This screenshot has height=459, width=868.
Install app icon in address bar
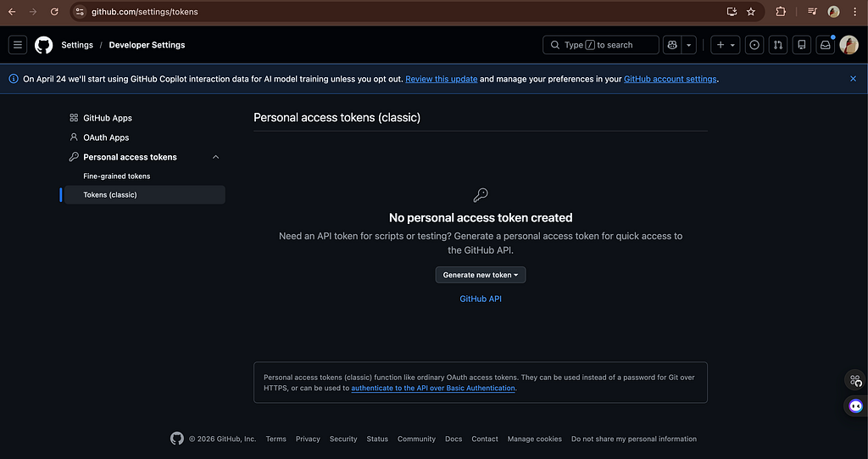(x=732, y=12)
